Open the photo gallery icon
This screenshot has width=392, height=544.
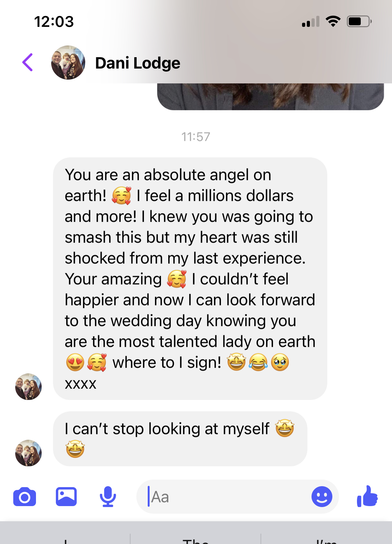(x=66, y=497)
